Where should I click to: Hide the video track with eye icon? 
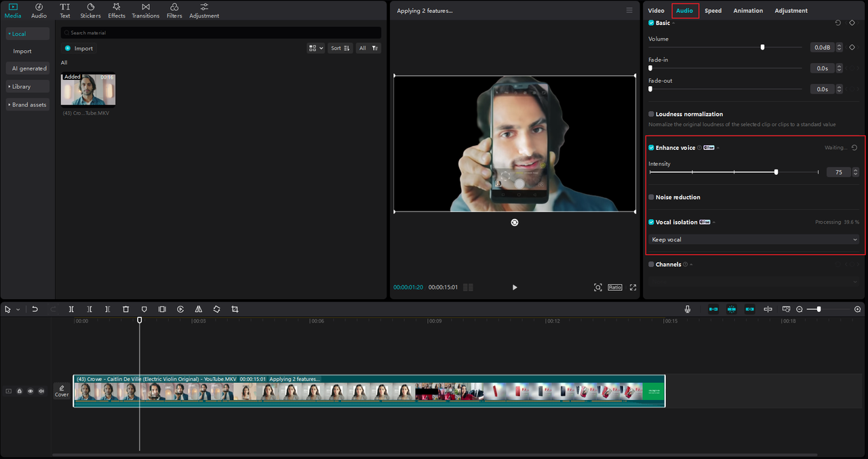tap(30, 391)
